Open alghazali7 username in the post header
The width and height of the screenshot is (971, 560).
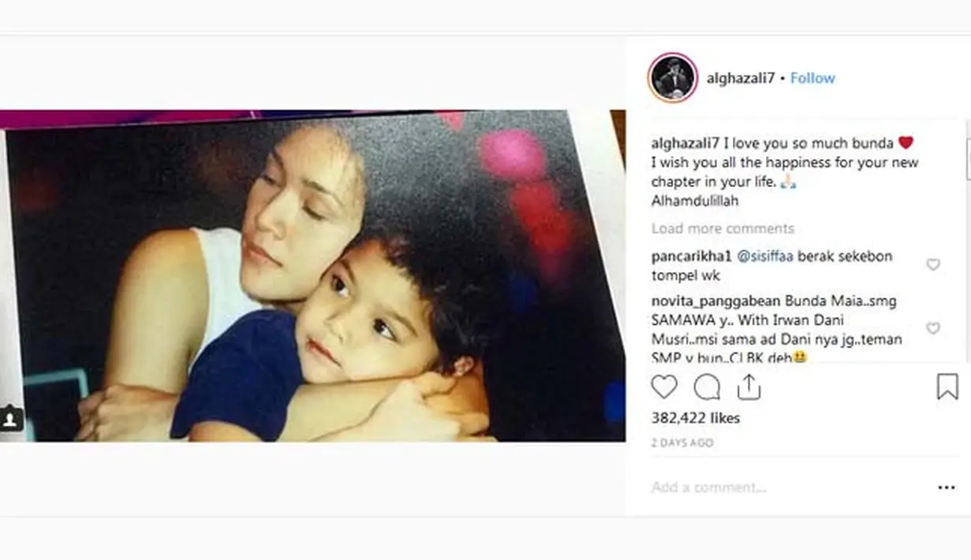pos(742,78)
